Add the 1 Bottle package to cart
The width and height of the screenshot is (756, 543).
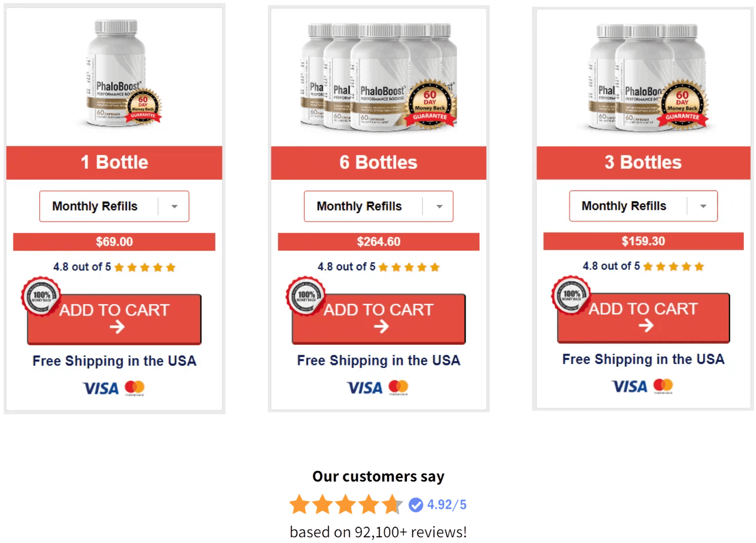pyautogui.click(x=114, y=319)
